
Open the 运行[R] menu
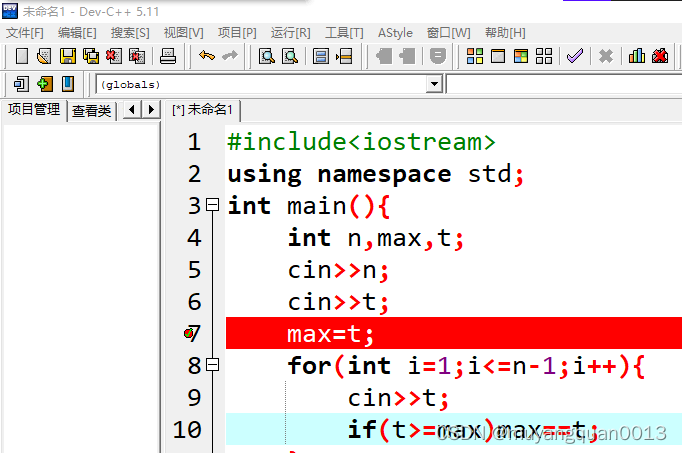(291, 33)
